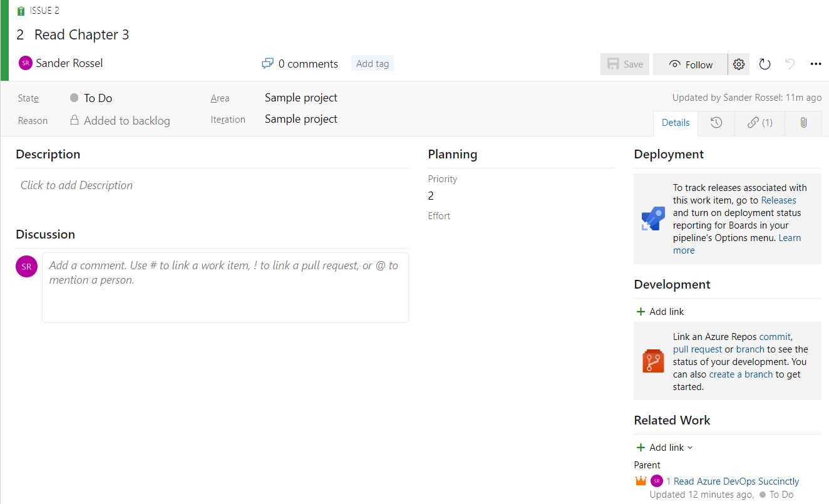Image resolution: width=829 pixels, height=504 pixels.
Task: Open attachments using the paperclip icon
Action: click(803, 123)
